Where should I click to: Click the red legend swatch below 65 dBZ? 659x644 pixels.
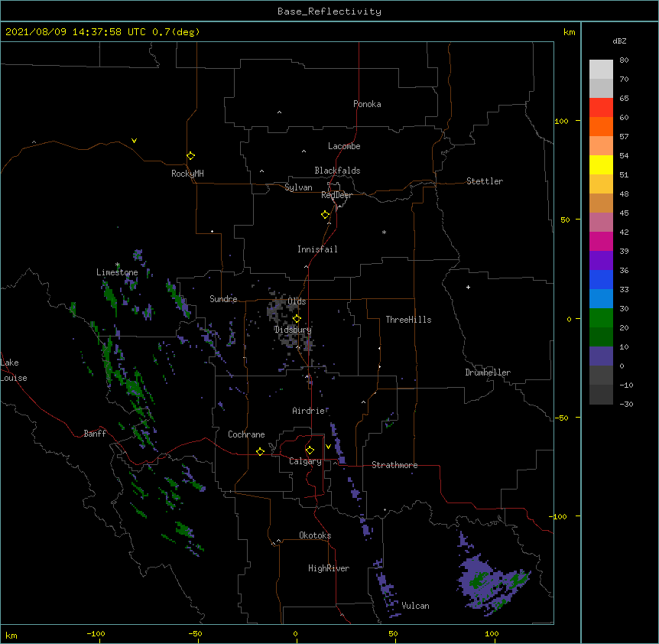(601, 107)
